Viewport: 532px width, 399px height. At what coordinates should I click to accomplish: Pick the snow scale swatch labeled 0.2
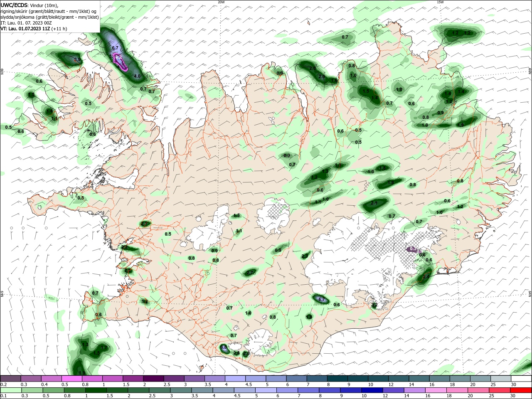point(11,378)
